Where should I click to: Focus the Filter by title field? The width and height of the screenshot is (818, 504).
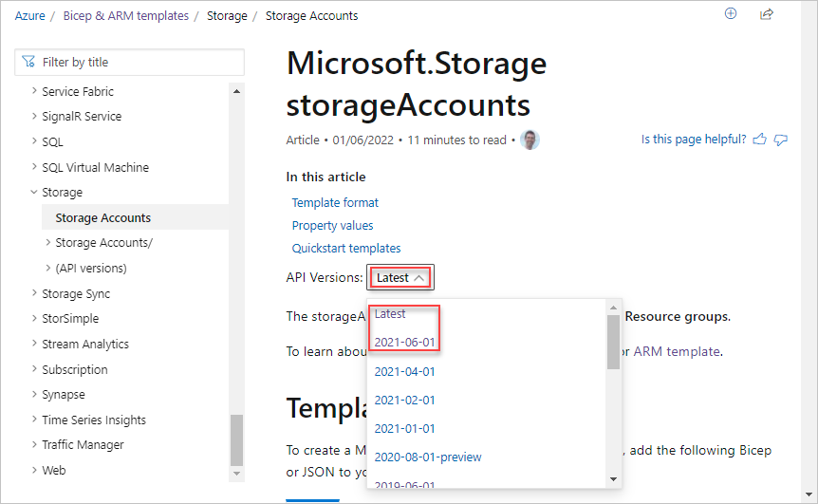click(x=129, y=62)
